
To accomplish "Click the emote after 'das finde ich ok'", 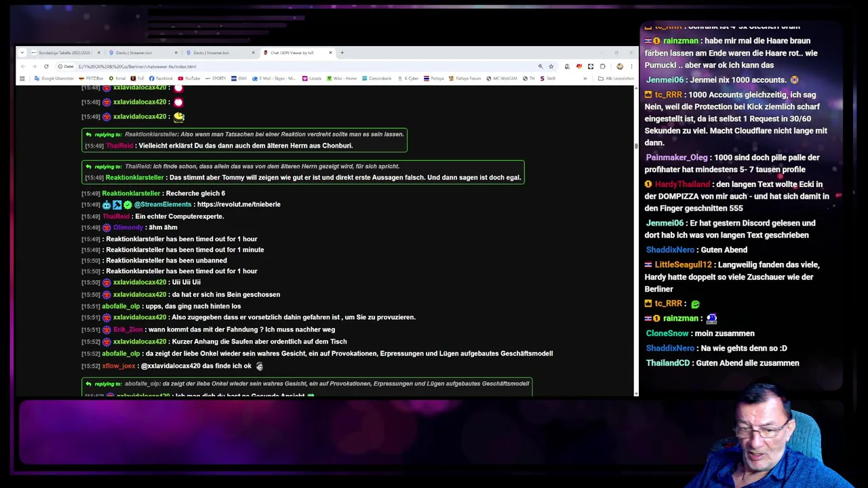I will click(259, 366).
